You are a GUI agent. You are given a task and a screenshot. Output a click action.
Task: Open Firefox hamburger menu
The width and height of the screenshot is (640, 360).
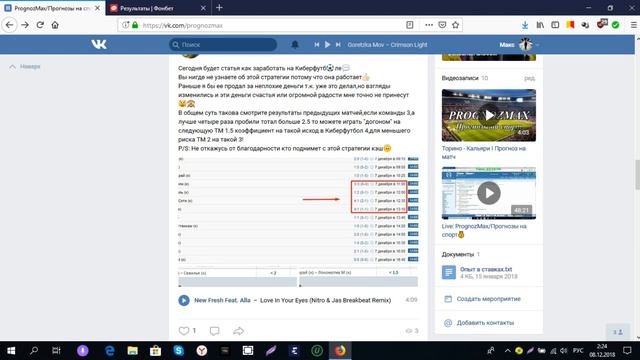pyautogui.click(x=633, y=25)
